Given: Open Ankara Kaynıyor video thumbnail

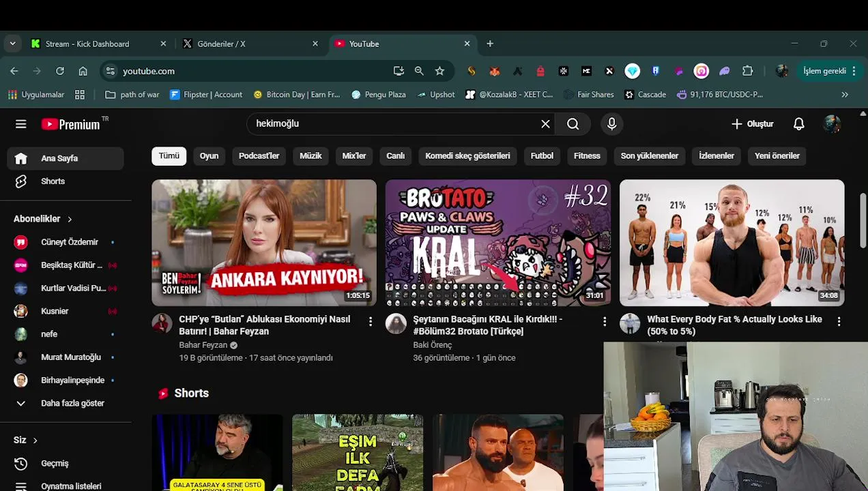Looking at the screenshot, I should point(264,243).
